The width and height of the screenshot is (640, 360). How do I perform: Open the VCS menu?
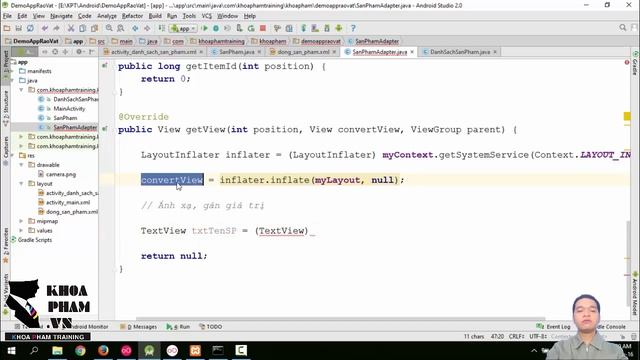coord(207,16)
